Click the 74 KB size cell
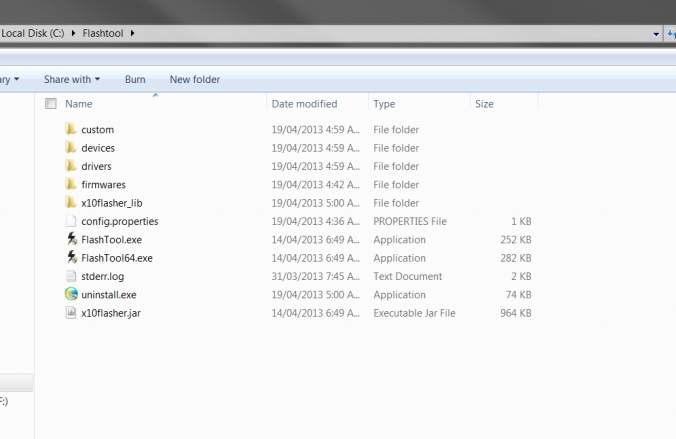Image resolution: width=676 pixels, height=439 pixels. tap(519, 295)
